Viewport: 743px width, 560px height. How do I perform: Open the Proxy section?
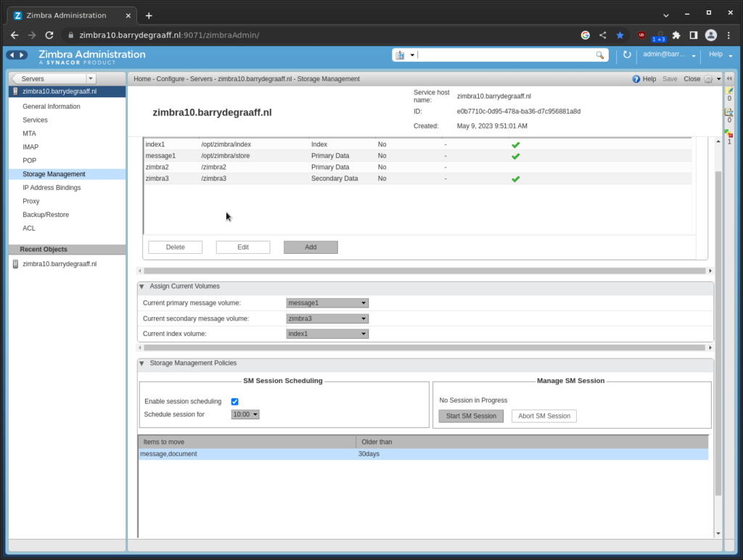click(30, 202)
